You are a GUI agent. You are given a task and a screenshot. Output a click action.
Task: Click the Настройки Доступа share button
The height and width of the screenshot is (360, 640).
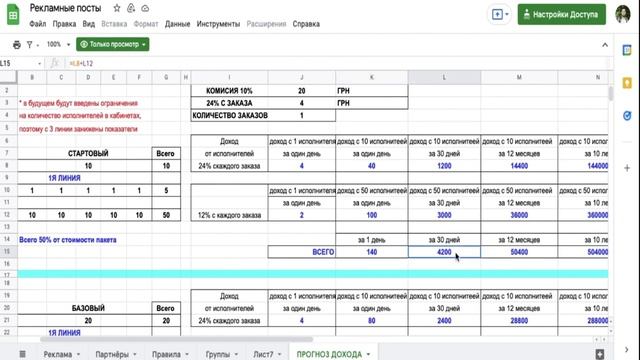[562, 15]
